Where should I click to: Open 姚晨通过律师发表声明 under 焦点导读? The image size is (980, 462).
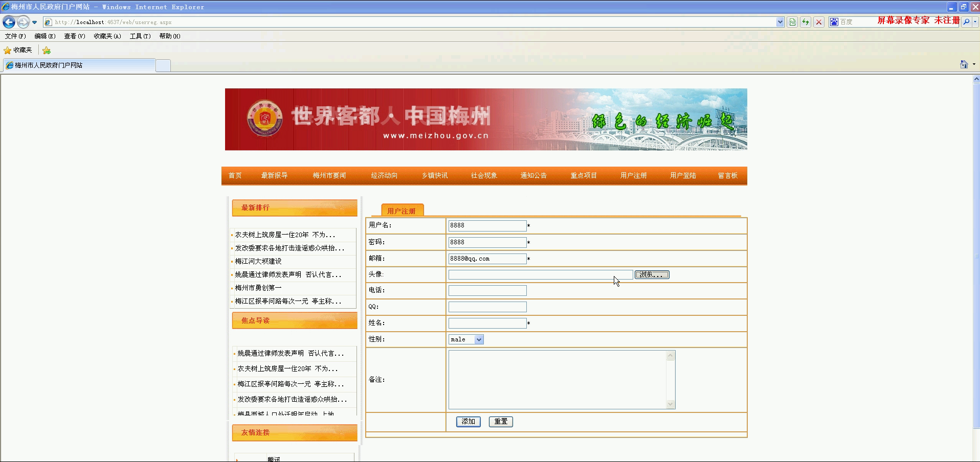click(x=291, y=354)
